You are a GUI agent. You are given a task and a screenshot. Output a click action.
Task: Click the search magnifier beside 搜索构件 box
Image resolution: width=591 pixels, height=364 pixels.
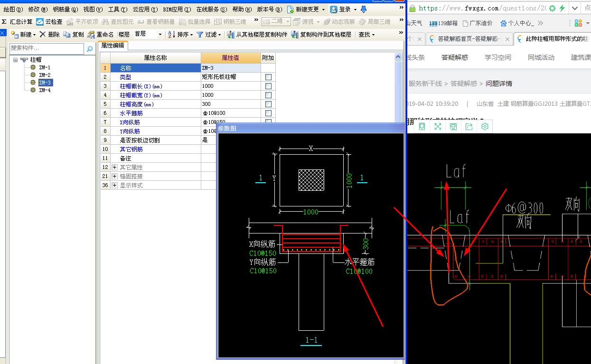click(x=89, y=48)
